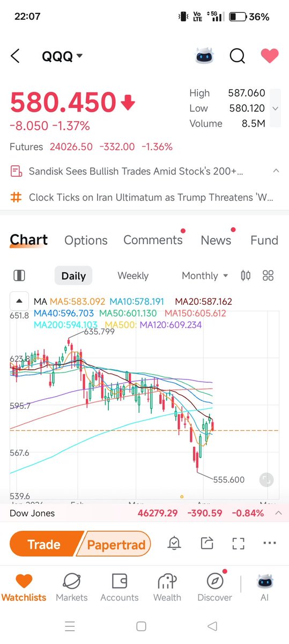This screenshot has height=644, width=289.
Task: Open the chart grid settings icon
Action: click(268, 276)
